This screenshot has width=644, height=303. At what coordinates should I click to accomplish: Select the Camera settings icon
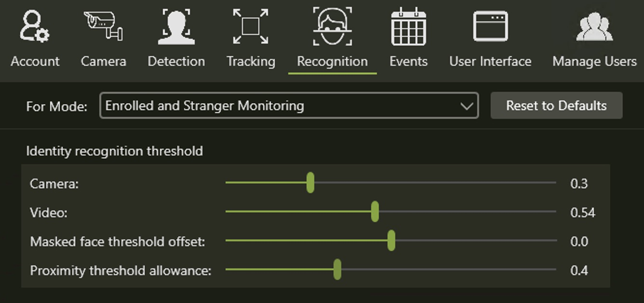[103, 26]
